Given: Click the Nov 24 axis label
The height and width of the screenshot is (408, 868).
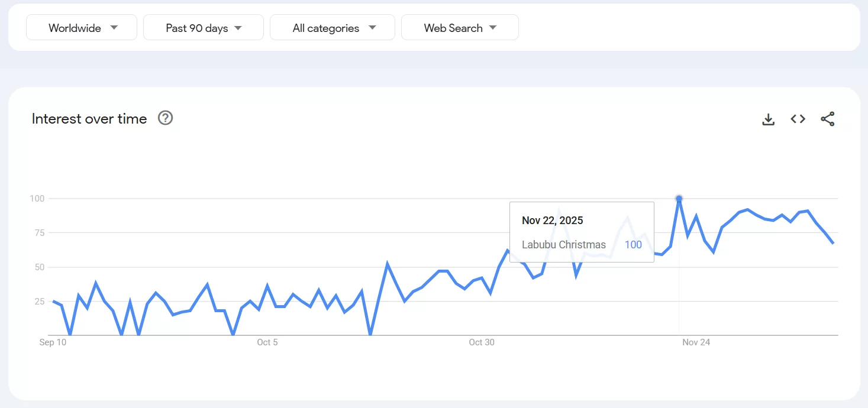Looking at the screenshot, I should pyautogui.click(x=696, y=342).
